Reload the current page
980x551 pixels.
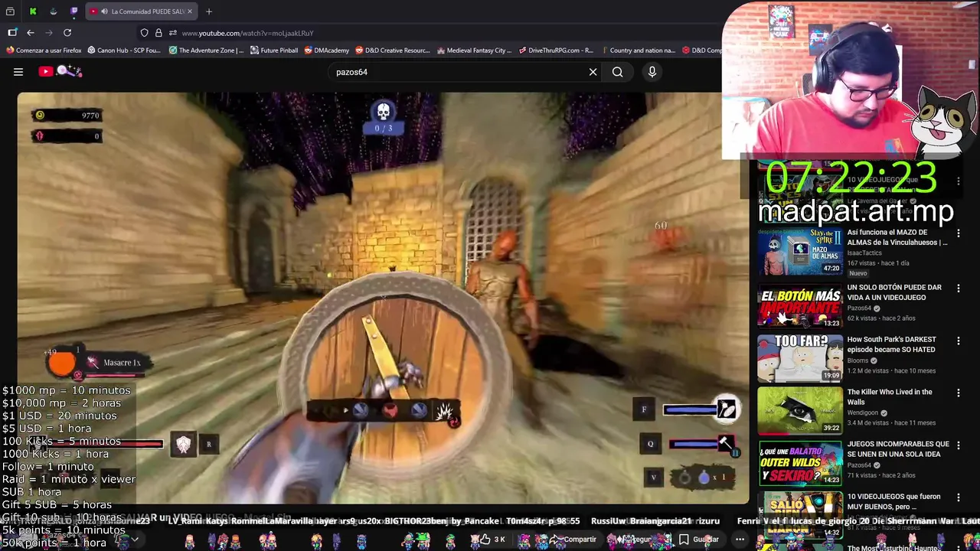(x=67, y=33)
